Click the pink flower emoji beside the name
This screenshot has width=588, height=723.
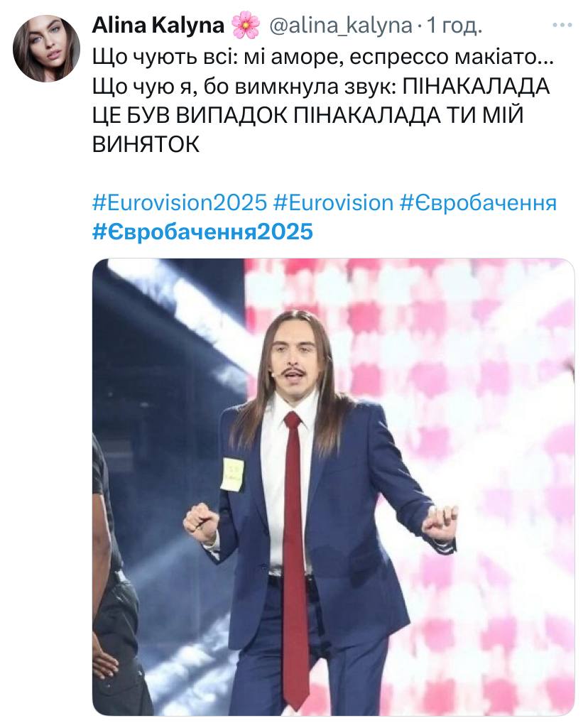(246, 26)
